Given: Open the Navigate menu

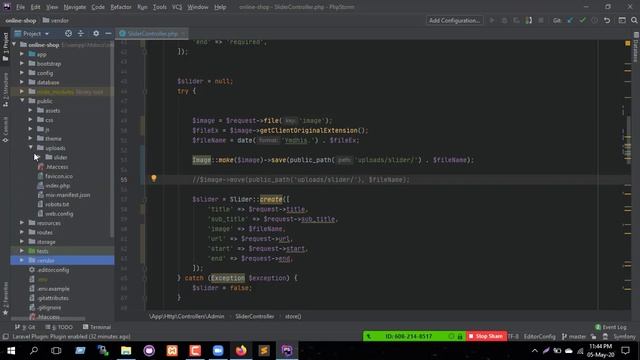Looking at the screenshot, I should 75,7.
